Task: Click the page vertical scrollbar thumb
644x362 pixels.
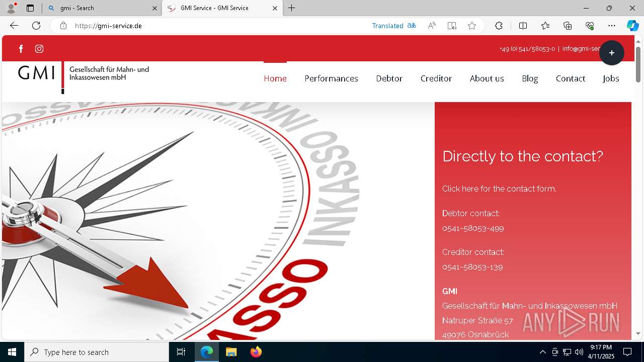Action: click(x=638, y=64)
